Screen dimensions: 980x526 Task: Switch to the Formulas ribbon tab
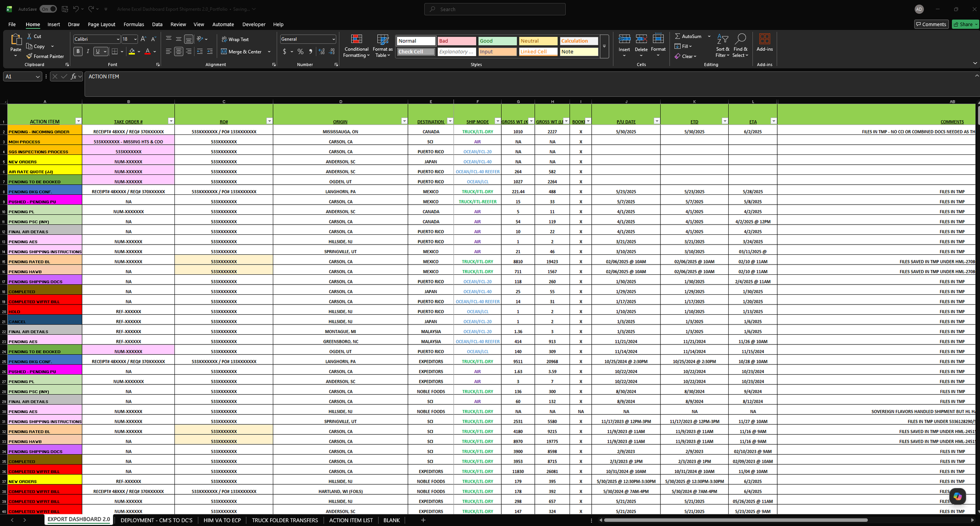(x=134, y=24)
